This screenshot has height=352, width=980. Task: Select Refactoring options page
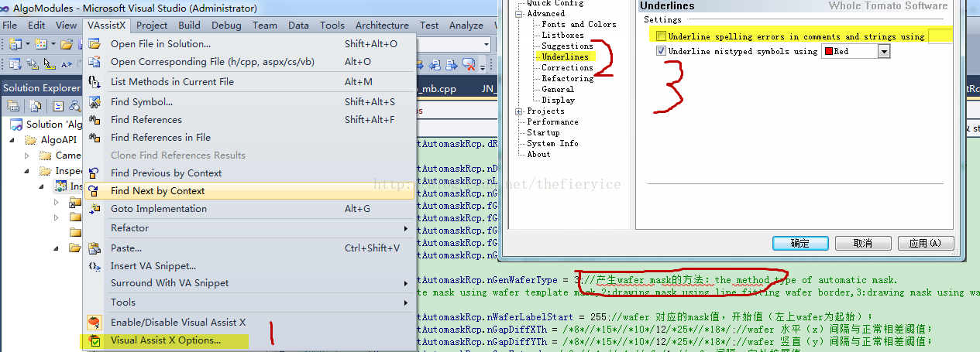point(567,78)
